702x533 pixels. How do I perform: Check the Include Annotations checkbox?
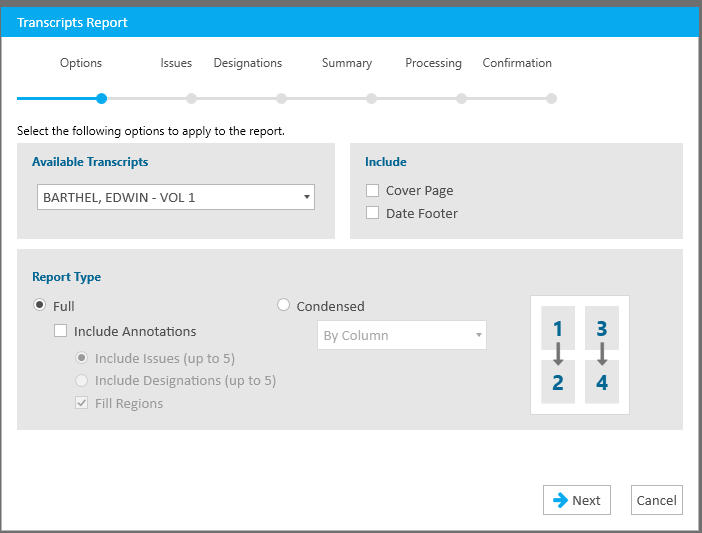pos(60,331)
